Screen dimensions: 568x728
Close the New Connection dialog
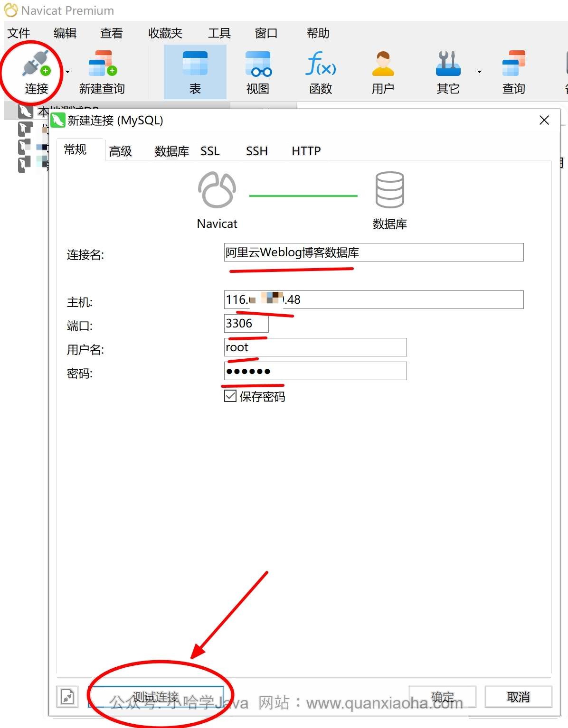point(544,121)
